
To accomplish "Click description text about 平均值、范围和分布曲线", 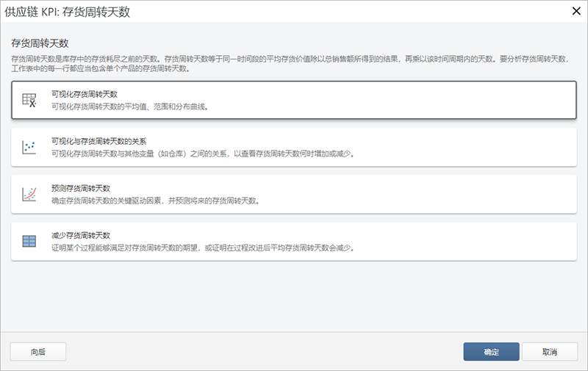I will pyautogui.click(x=129, y=107).
